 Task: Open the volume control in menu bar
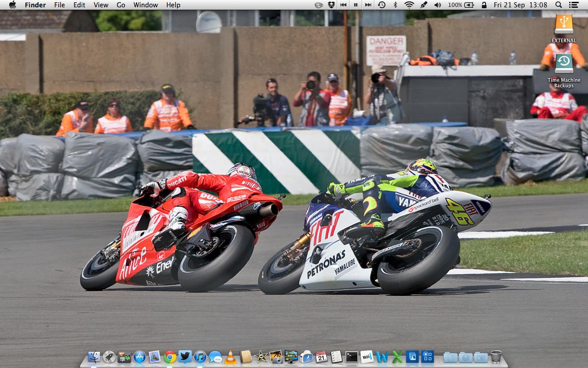click(x=438, y=5)
